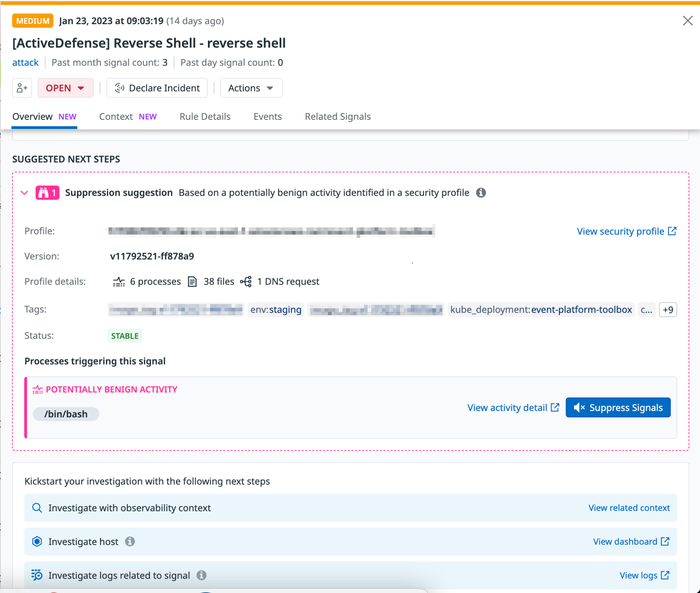Close the signal panel with X
The height and width of the screenshot is (593, 700).
(687, 21)
